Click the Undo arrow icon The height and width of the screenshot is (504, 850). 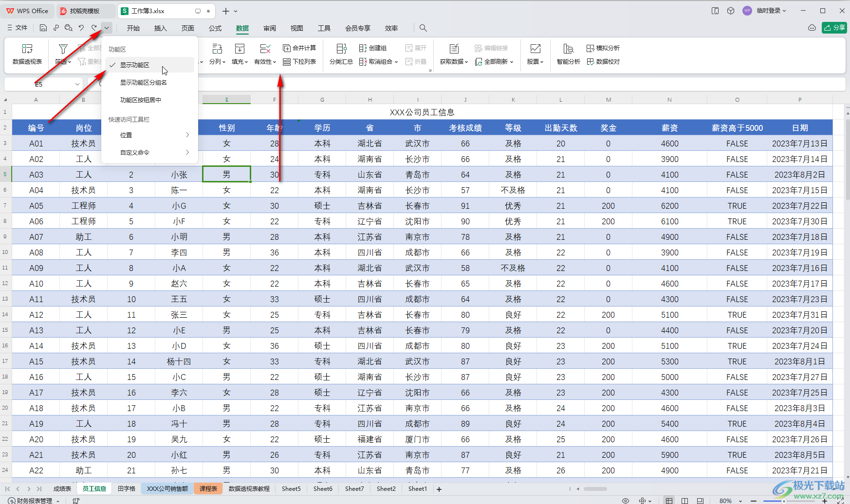click(81, 28)
